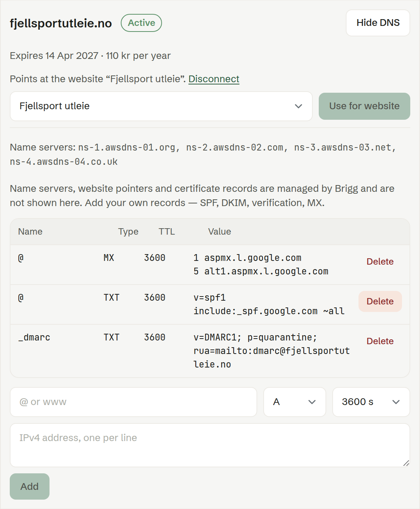Click the Name column header
The width and height of the screenshot is (420, 509).
click(x=30, y=232)
